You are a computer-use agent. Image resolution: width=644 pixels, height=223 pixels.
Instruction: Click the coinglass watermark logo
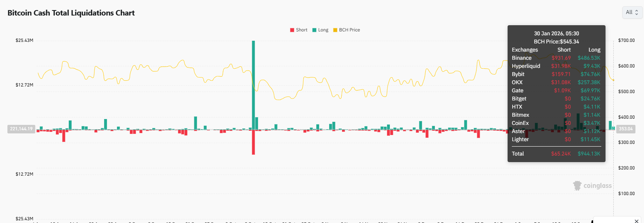click(593, 186)
